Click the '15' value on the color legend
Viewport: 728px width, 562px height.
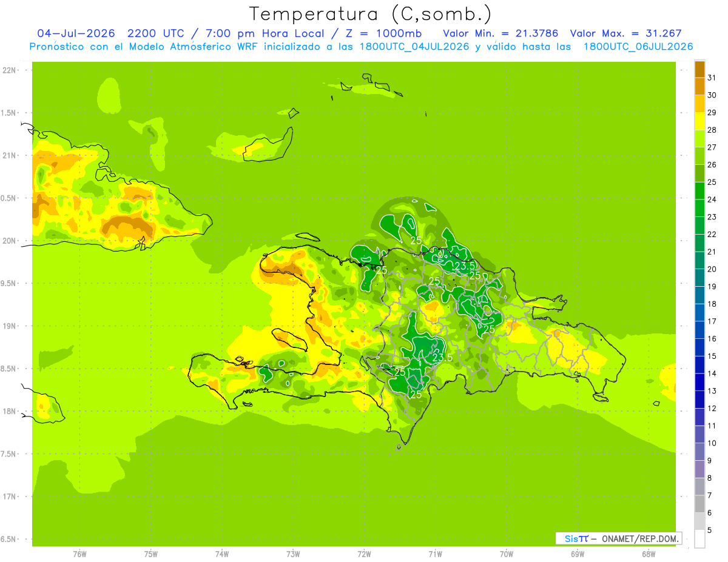coord(712,356)
